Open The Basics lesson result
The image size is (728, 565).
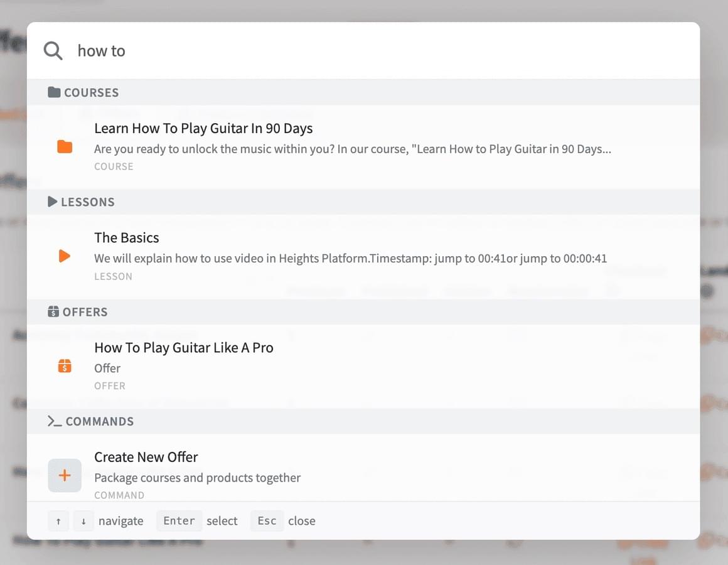(127, 238)
